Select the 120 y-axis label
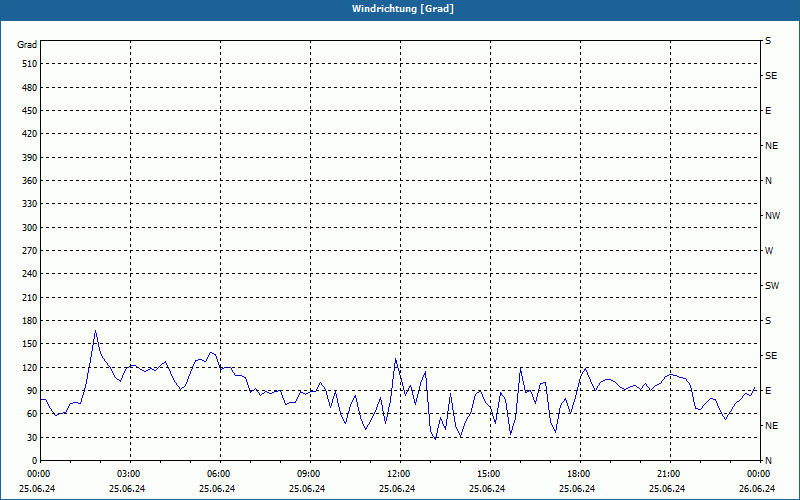The width and height of the screenshot is (800, 500). 30,367
